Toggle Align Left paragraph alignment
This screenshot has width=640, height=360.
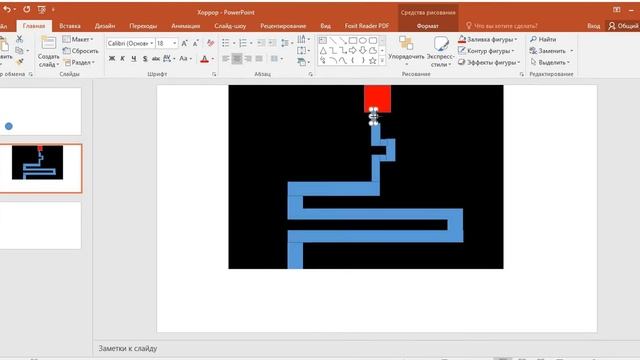(x=226, y=59)
